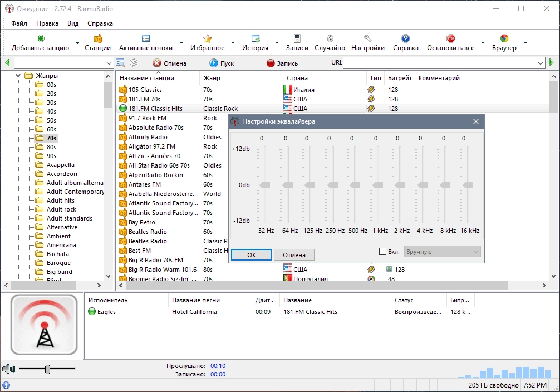Open the Settings wrench icon
Screen dimensions: 560x392
[368, 38]
